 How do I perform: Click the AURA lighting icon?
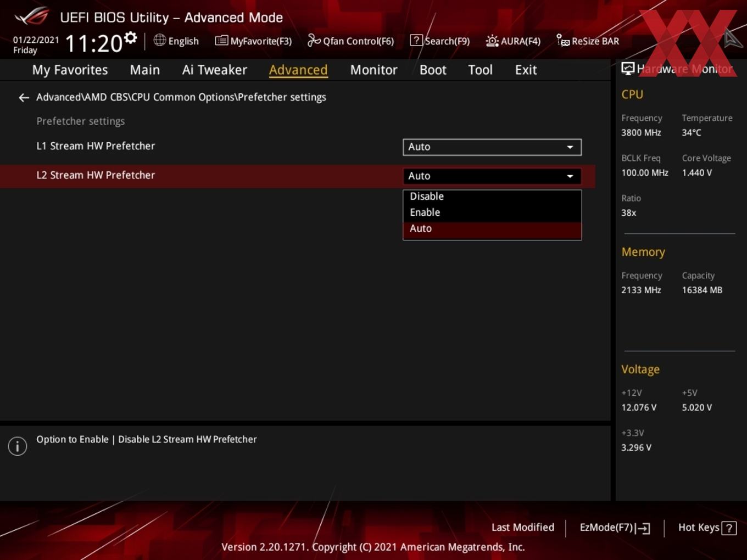tap(492, 41)
